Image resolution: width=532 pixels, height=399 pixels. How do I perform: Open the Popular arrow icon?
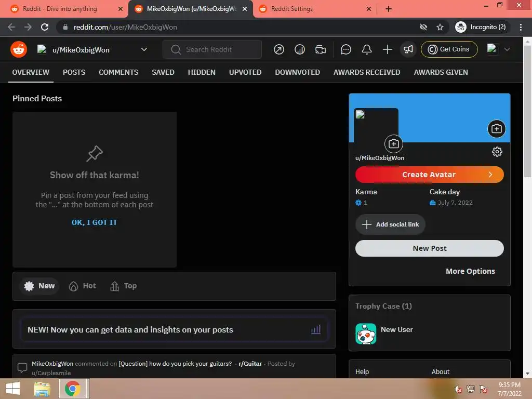tap(279, 49)
